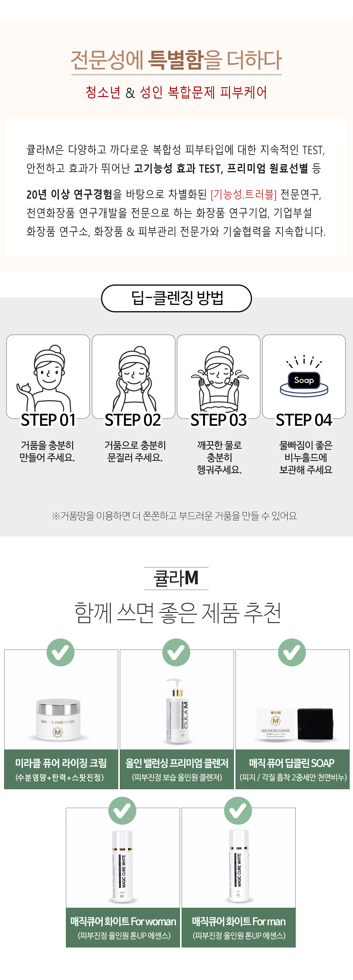
Task: Click checkmark above the pump cleanser bottle
Action: pyautogui.click(x=176, y=652)
